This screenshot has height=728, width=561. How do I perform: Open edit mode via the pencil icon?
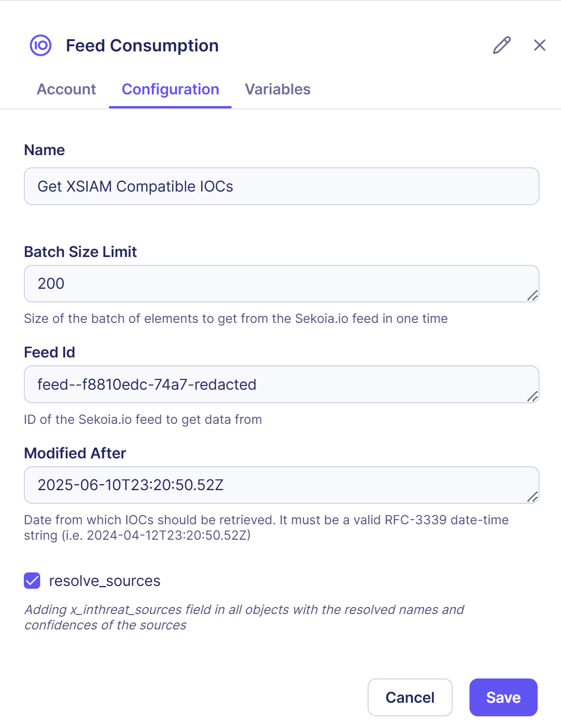[501, 45]
